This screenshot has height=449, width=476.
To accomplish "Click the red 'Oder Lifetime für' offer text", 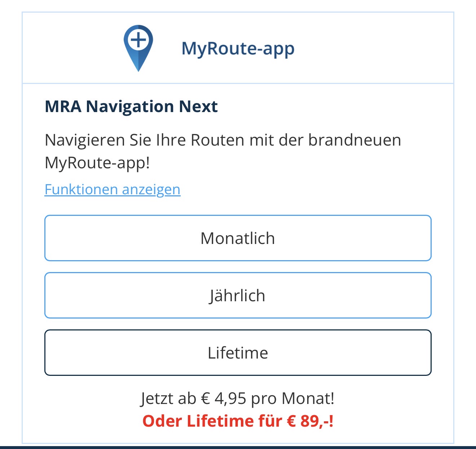I will click(x=213, y=421).
